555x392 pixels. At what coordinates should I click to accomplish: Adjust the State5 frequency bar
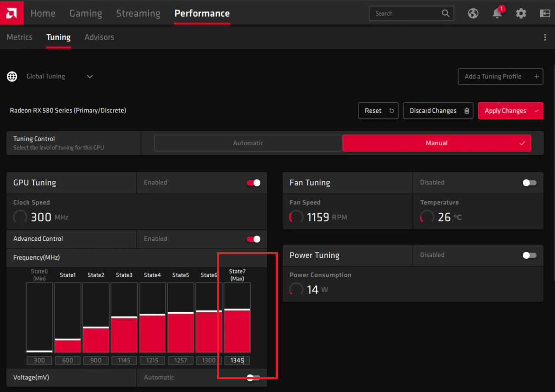[x=180, y=318]
